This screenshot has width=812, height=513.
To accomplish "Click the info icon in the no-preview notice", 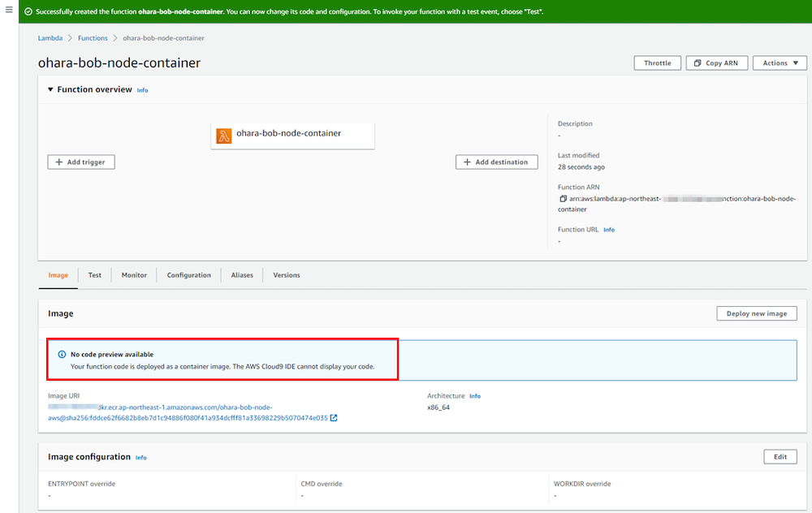I will click(62, 355).
